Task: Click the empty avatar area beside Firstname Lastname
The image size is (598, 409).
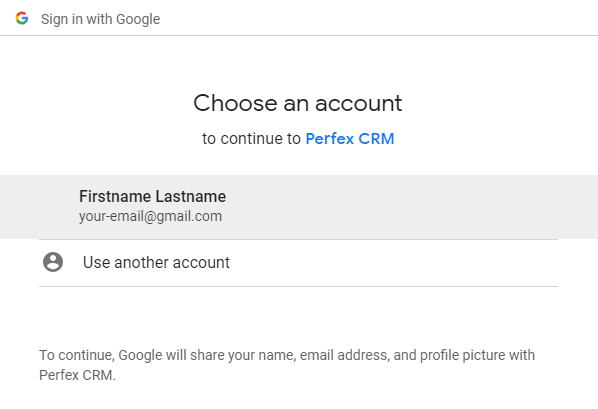Action: point(53,207)
